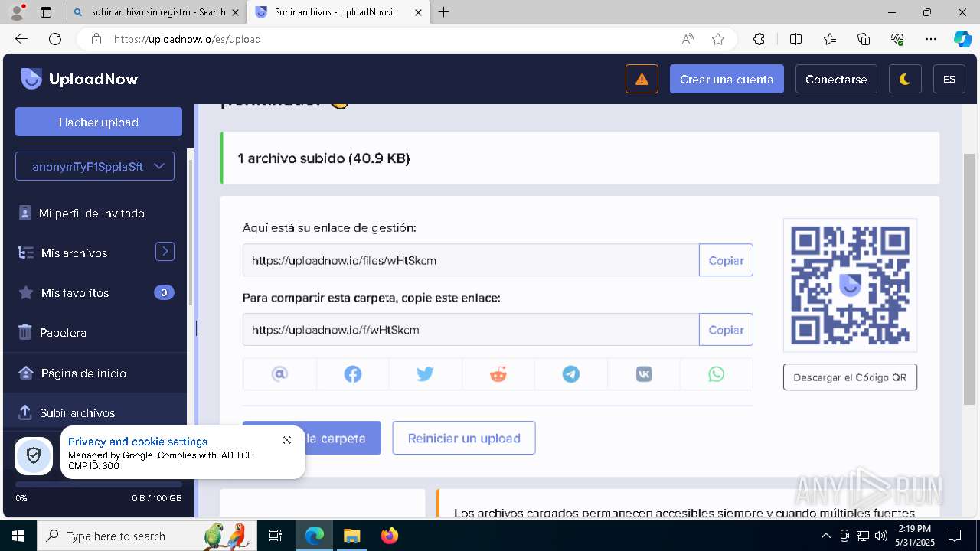The image size is (980, 551).
Task: Click Reiniciar un upload button
Action: [464, 438]
